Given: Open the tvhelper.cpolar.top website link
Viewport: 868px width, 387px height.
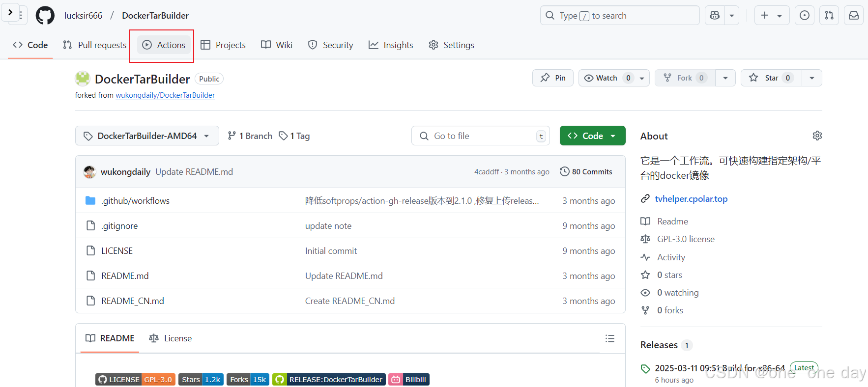Looking at the screenshot, I should 691,198.
